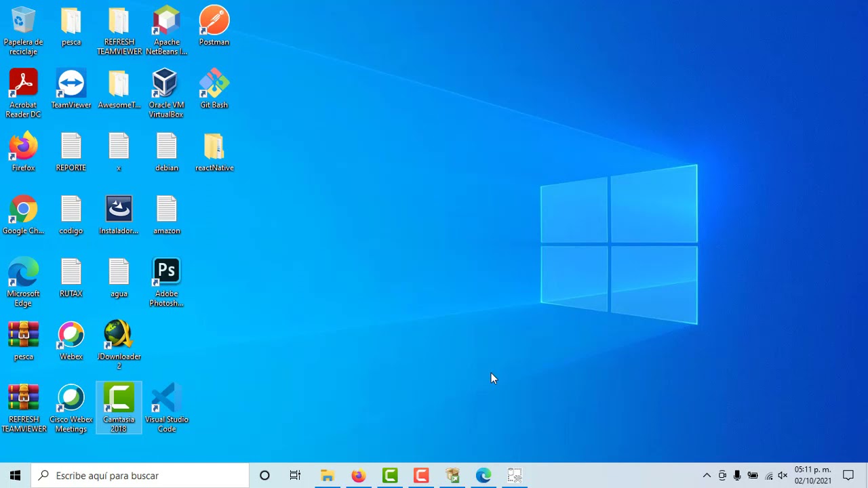Select the file named x

[119, 152]
